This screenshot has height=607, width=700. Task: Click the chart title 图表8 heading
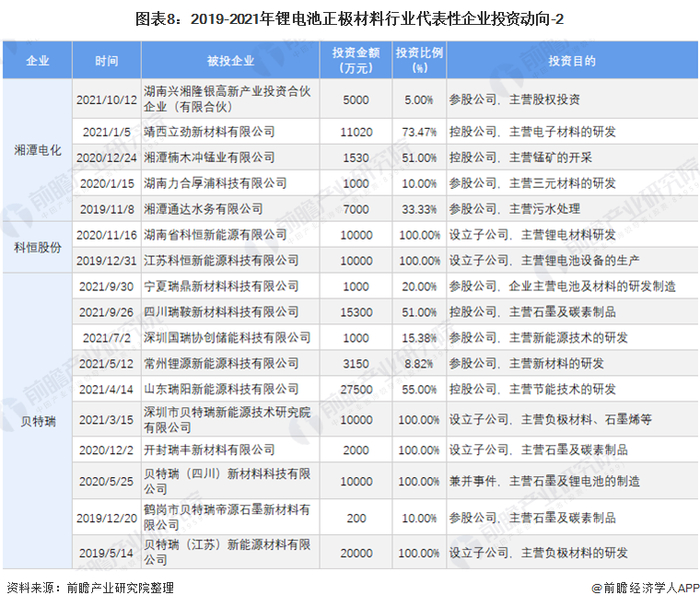point(349,19)
